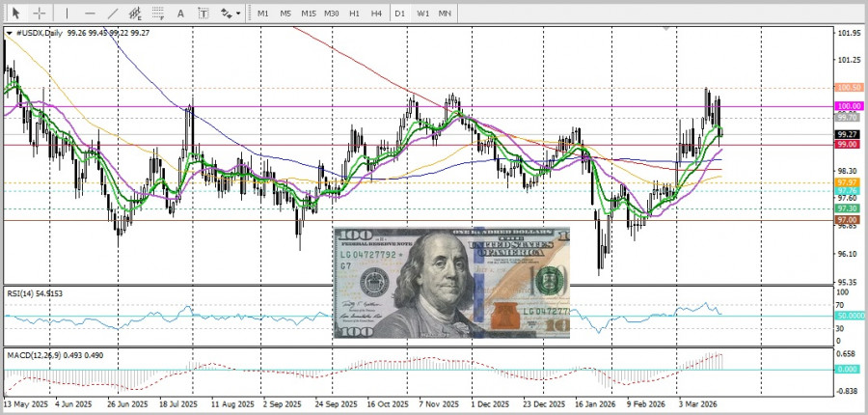Select the cyan 97.76 price tag
Viewport: 868px width, 415px height.
848,190
